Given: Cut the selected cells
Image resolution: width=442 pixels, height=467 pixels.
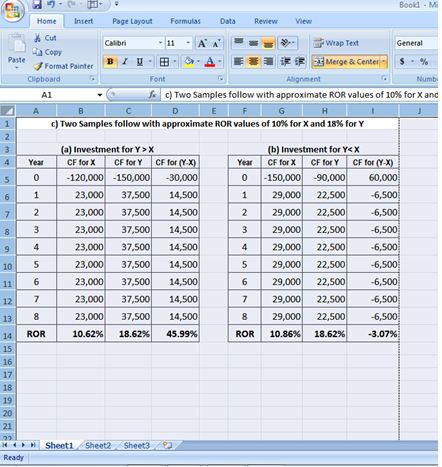Looking at the screenshot, I should pos(45,38).
